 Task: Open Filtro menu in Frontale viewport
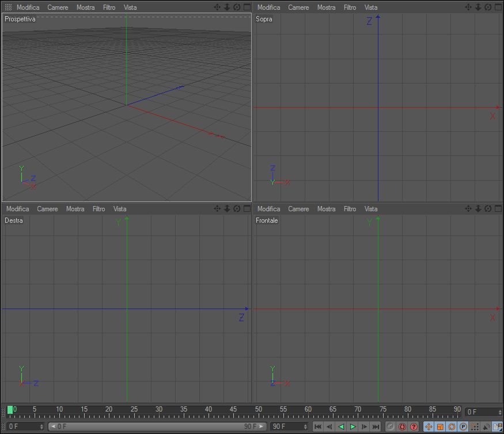point(350,209)
